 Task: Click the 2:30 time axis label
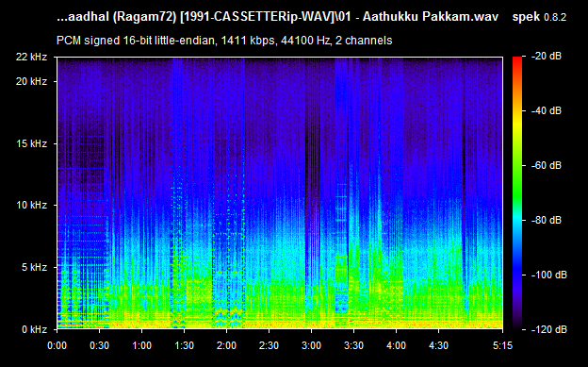269,345
